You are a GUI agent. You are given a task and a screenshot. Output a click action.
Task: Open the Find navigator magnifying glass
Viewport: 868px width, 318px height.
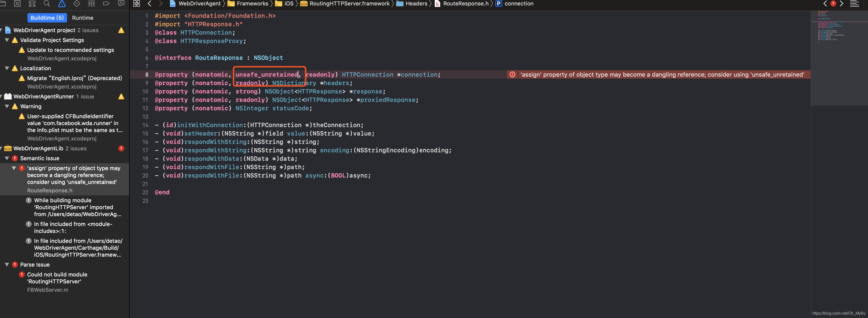point(47,4)
